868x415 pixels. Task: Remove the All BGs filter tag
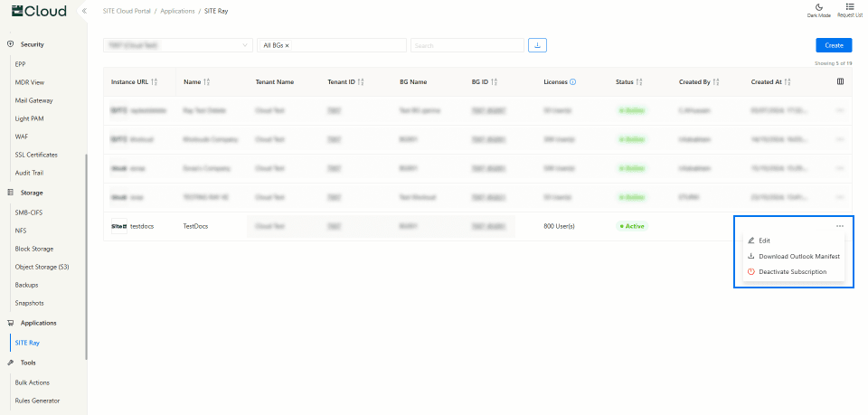coord(288,45)
